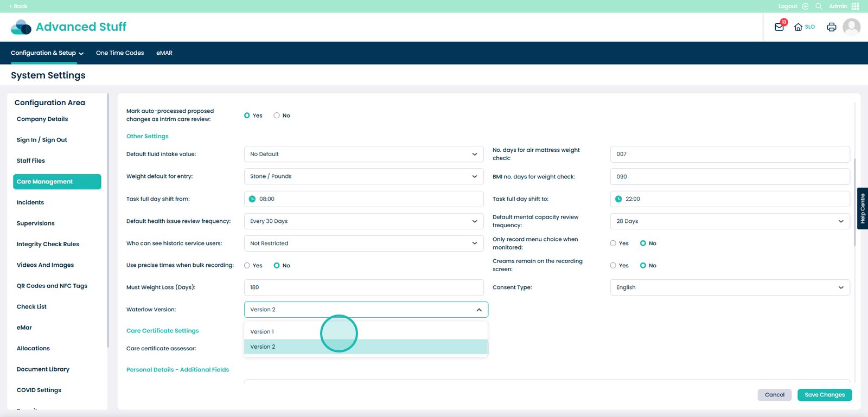Click the printer icon in header
The height and width of the screenshot is (417, 868).
(831, 27)
